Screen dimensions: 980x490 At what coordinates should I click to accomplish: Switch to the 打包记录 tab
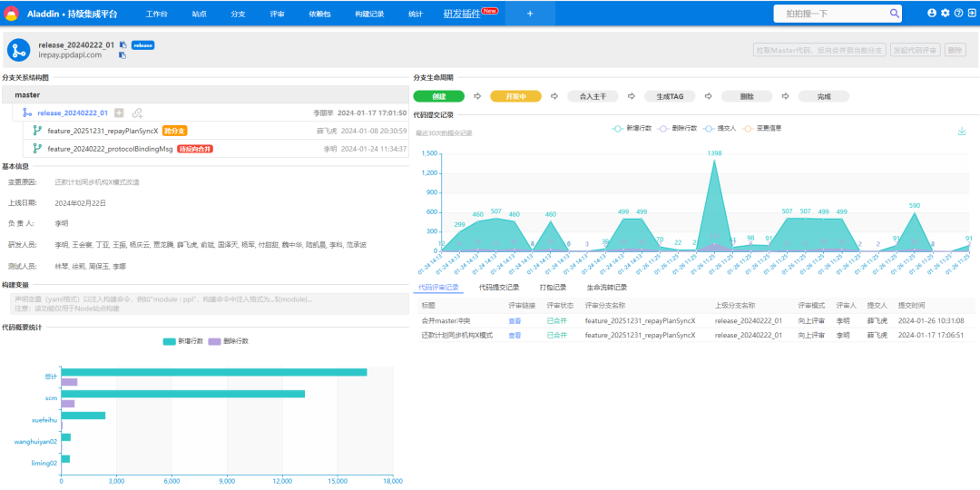click(x=554, y=288)
